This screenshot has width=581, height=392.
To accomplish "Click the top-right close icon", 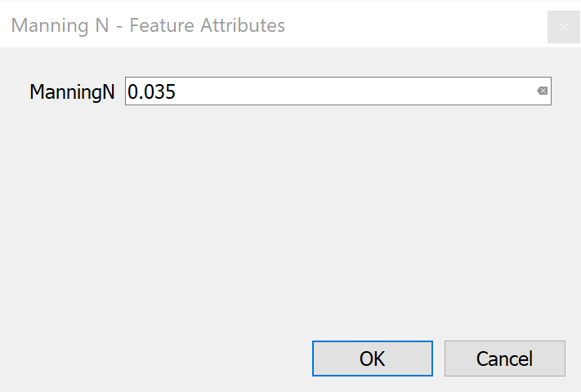I will [x=564, y=27].
